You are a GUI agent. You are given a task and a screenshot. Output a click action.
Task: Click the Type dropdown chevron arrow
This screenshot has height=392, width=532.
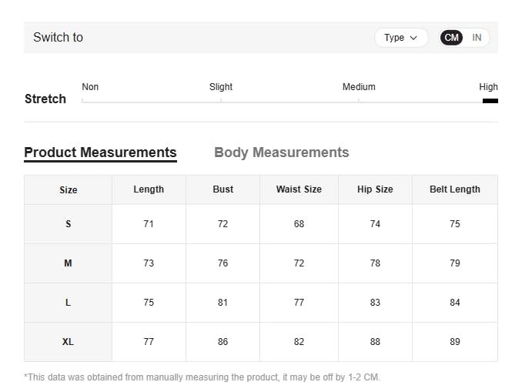pos(413,38)
